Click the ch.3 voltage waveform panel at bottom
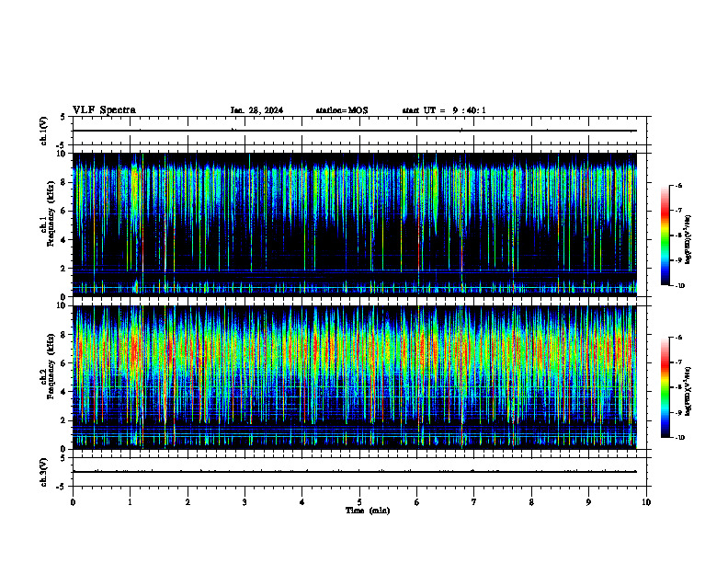728x563 pixels. click(359, 472)
